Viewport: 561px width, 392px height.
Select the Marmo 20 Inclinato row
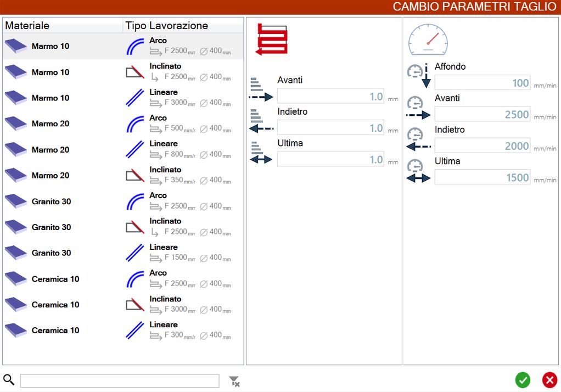(123, 176)
